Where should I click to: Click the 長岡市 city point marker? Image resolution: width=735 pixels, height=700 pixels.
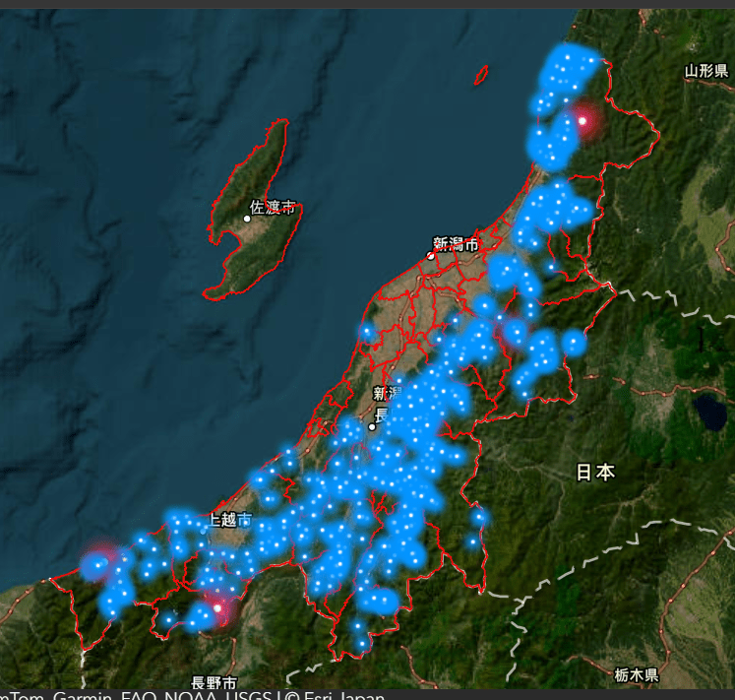click(x=372, y=427)
